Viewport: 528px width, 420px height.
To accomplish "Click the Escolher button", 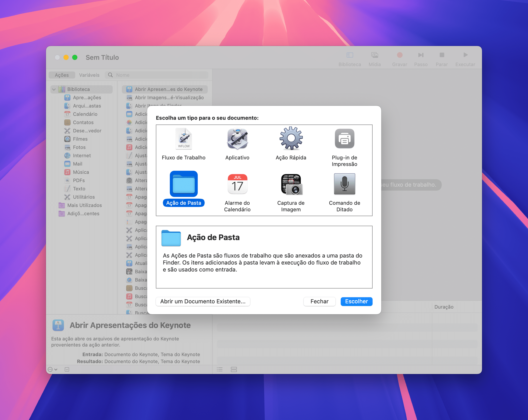I will 356,301.
